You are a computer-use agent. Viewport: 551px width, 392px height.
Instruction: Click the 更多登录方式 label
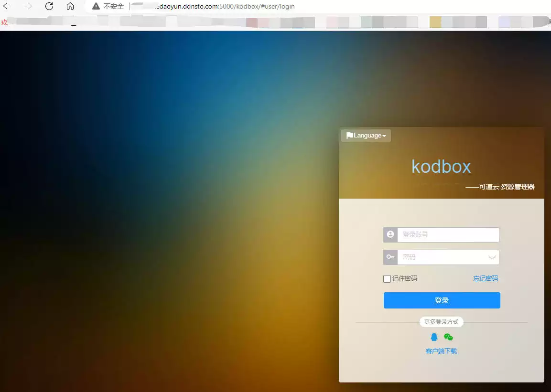pos(442,321)
